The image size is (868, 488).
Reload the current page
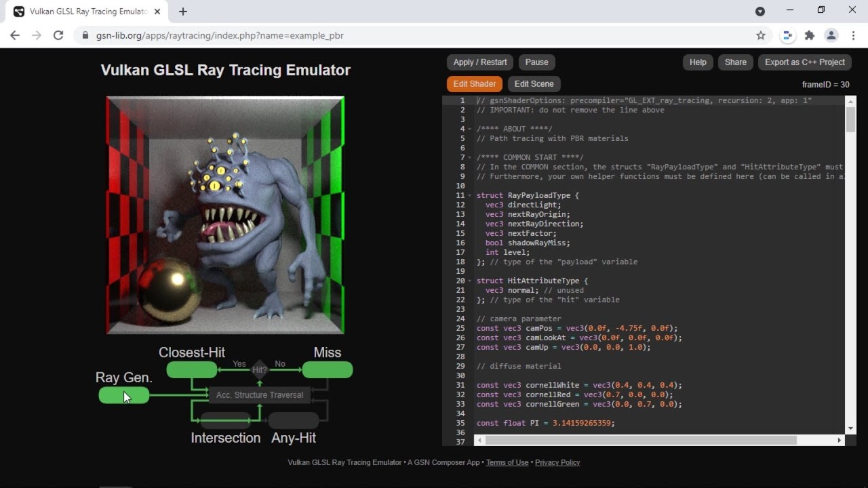58,35
